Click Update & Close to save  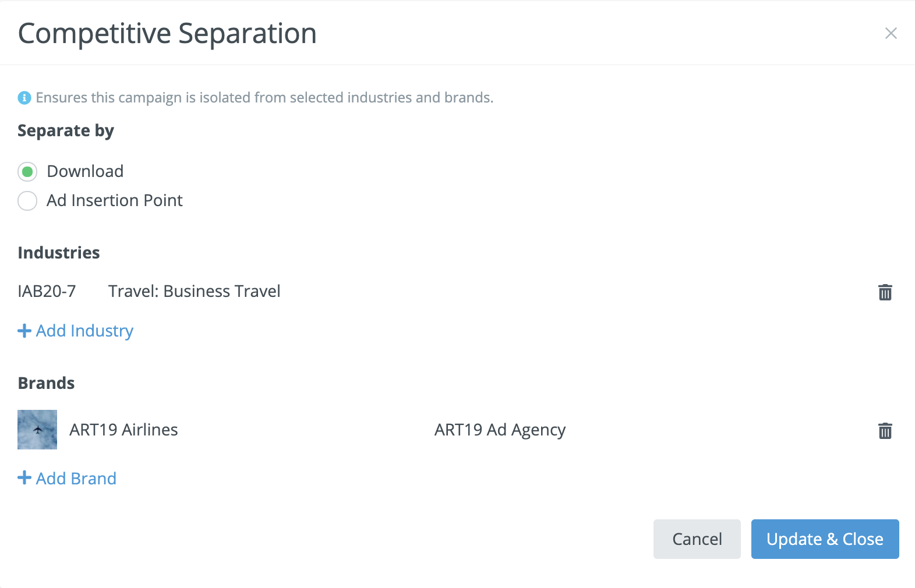tap(825, 539)
